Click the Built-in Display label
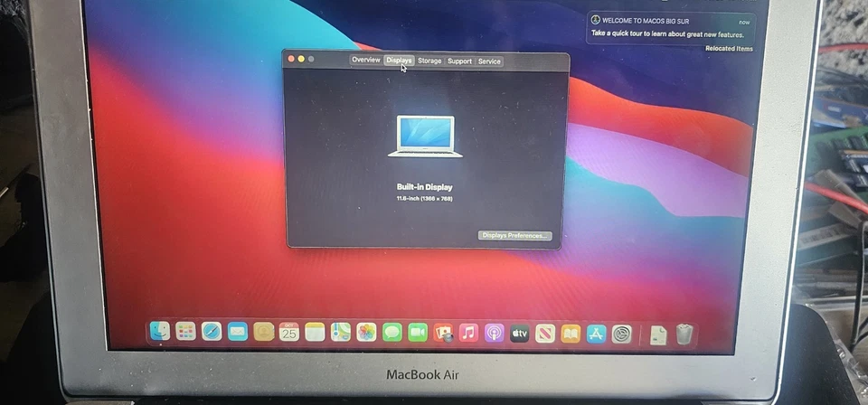The height and width of the screenshot is (405, 868). click(x=425, y=187)
